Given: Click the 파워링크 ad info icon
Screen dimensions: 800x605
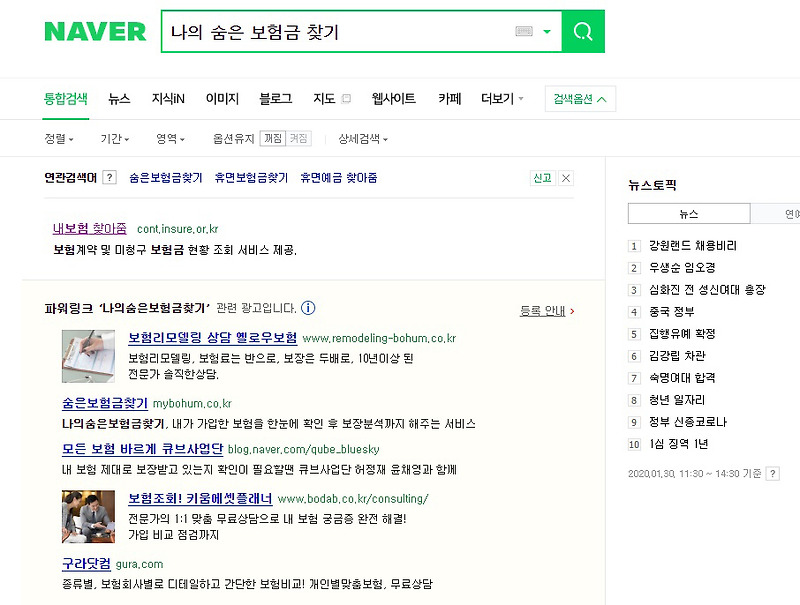Looking at the screenshot, I should [x=308, y=308].
